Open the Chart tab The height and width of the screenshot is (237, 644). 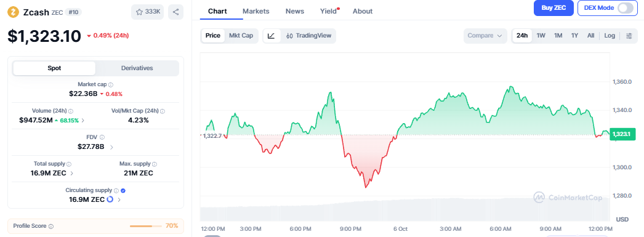(x=217, y=11)
